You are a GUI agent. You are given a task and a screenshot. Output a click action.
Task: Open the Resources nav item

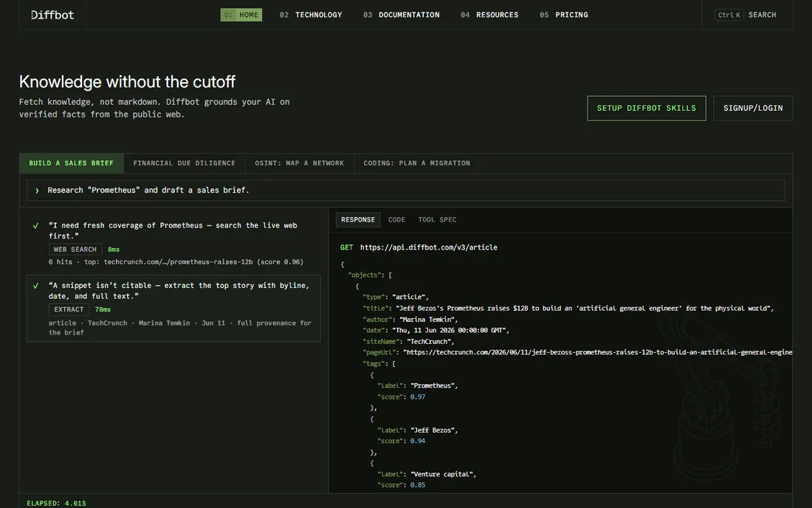(x=489, y=15)
